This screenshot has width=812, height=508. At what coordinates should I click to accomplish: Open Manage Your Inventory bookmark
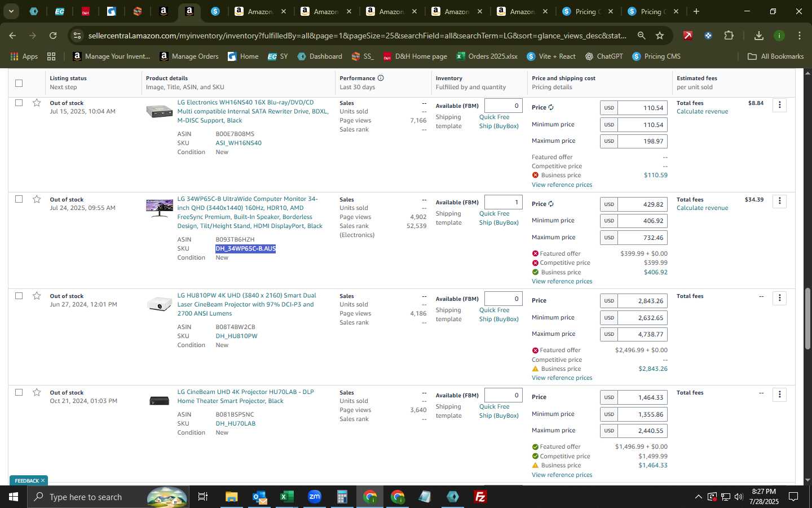[x=112, y=56]
